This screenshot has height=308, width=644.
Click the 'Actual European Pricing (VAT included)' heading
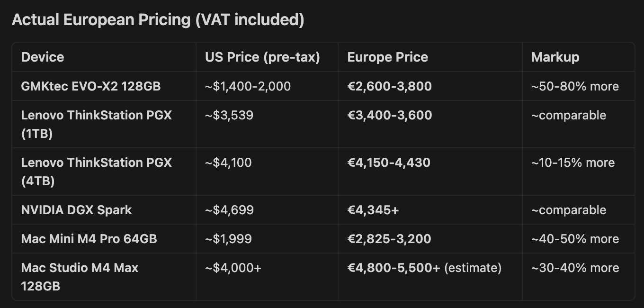click(x=158, y=20)
